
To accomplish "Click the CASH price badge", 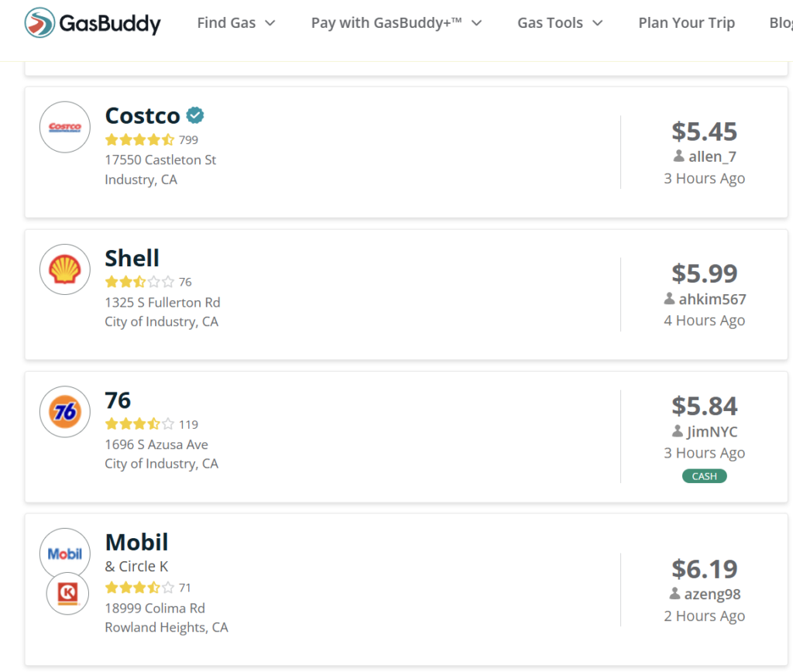I will (704, 476).
